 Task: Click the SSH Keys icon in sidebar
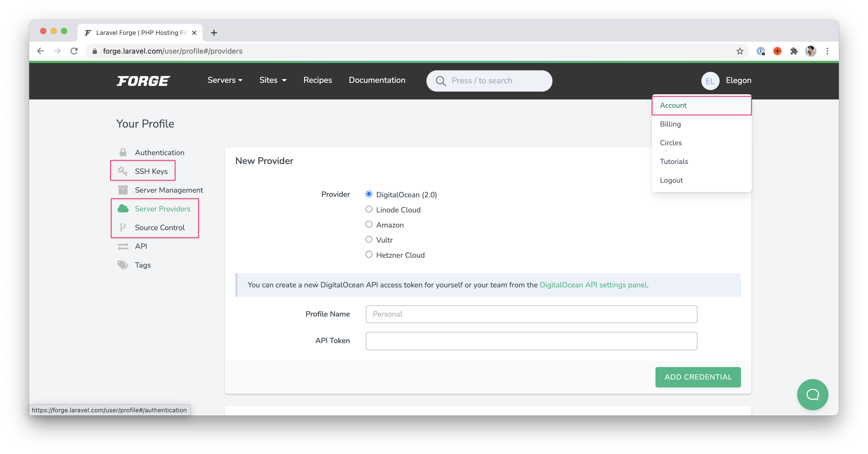point(122,171)
